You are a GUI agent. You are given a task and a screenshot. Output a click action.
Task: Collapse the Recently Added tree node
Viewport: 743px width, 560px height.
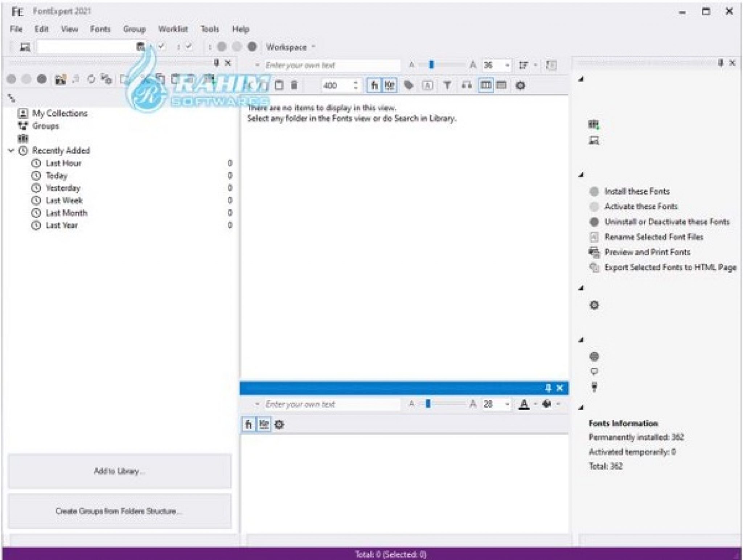point(11,151)
